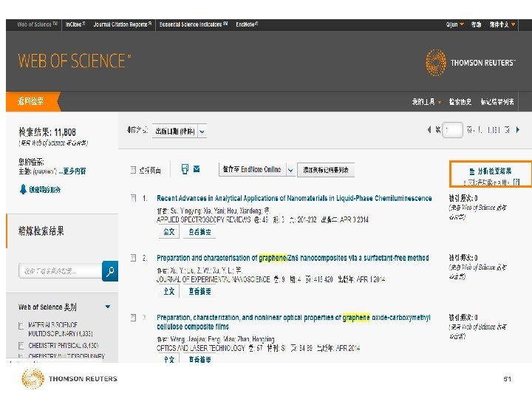The height and width of the screenshot is (399, 532).
Task: Click full text button for result 1
Action: click(169, 232)
